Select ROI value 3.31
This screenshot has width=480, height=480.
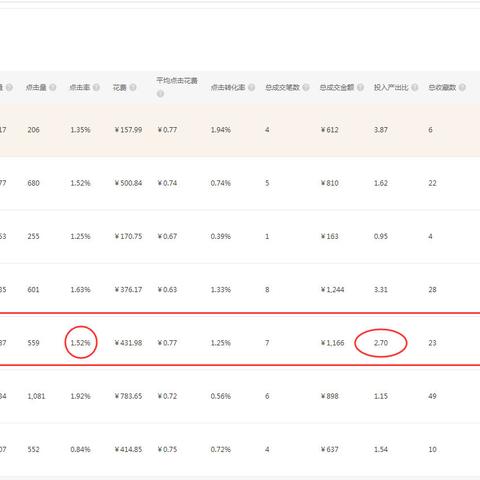pyautogui.click(x=381, y=290)
